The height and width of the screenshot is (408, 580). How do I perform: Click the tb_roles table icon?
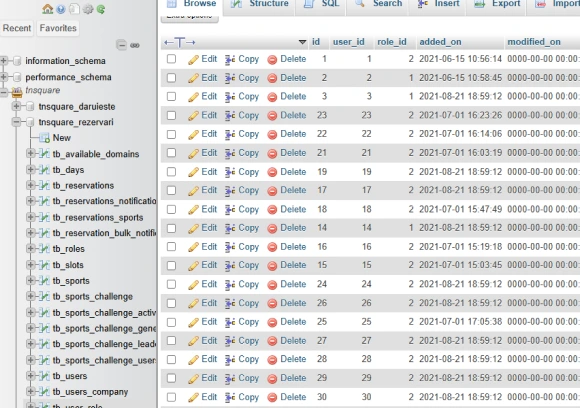click(x=44, y=249)
